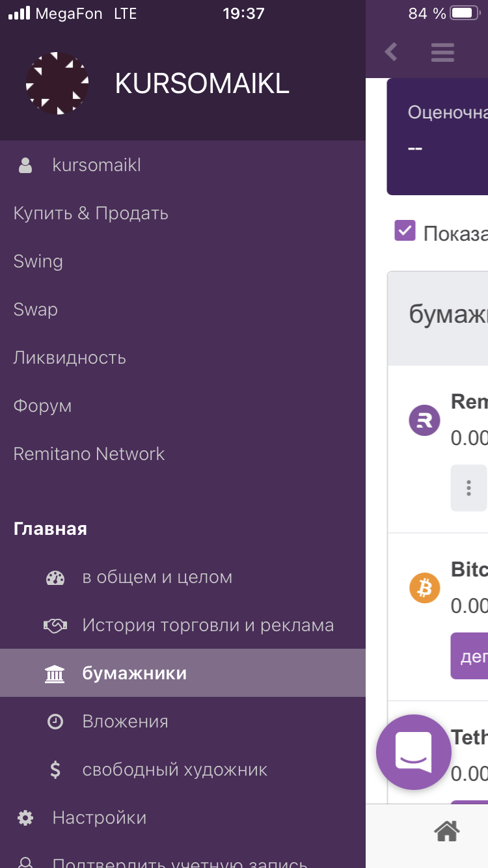The height and width of the screenshot is (868, 488).
Task: Open the Вложения investments item
Action: [x=183, y=722]
